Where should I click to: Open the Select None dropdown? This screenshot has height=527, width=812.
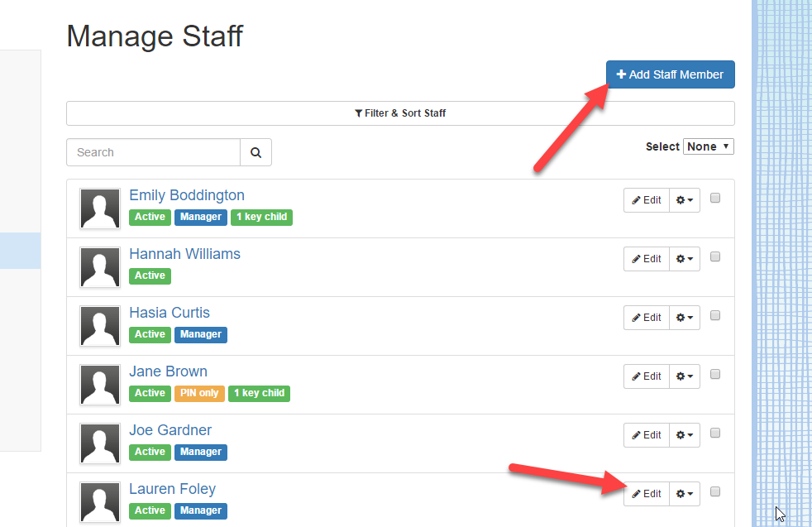(x=709, y=146)
